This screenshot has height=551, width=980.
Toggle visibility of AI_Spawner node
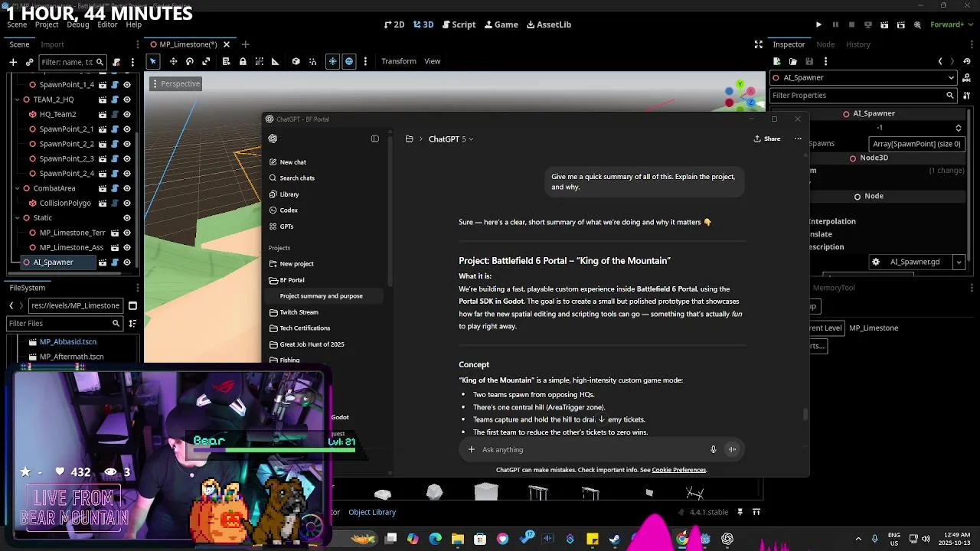[127, 262]
